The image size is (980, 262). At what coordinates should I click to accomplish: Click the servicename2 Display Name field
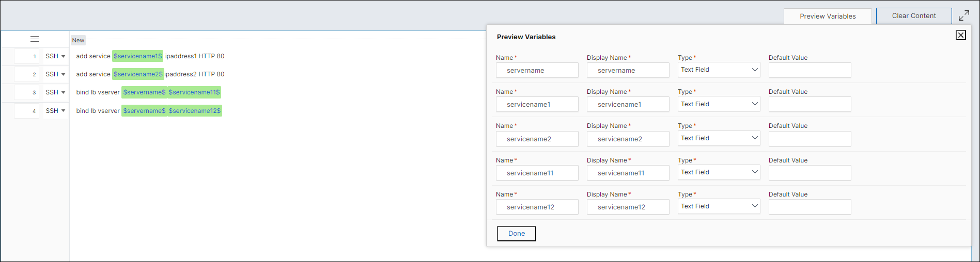(x=628, y=139)
